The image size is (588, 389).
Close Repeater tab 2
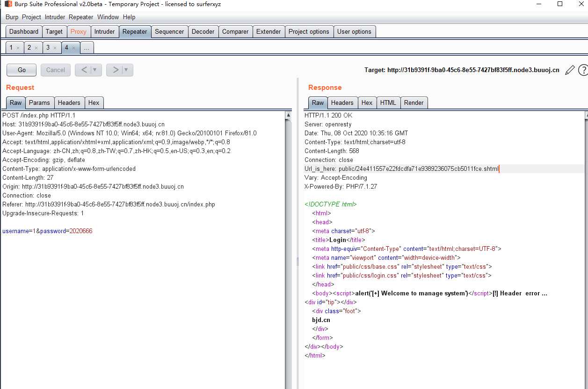click(36, 48)
